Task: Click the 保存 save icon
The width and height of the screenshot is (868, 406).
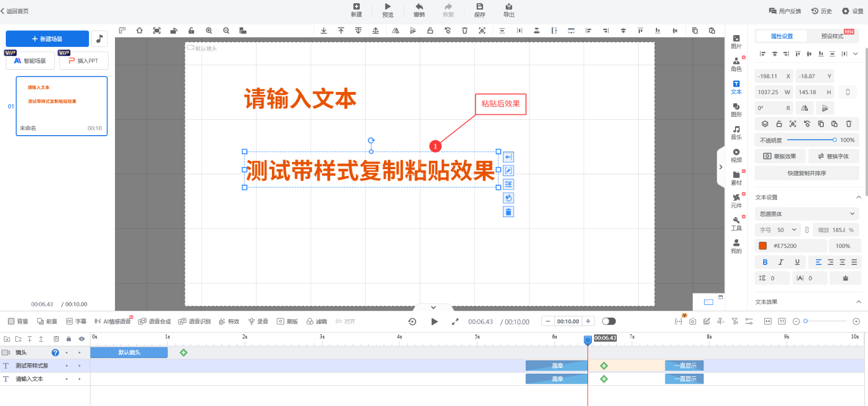Action: coord(480,7)
